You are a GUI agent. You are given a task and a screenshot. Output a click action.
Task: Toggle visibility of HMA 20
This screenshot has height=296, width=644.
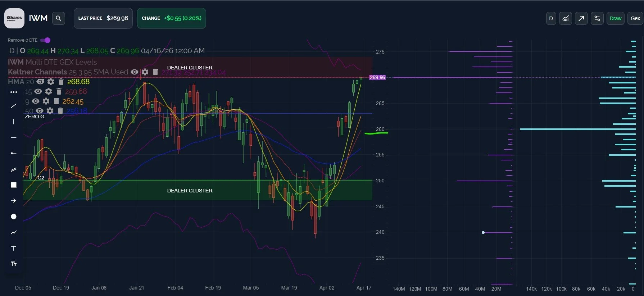pyautogui.click(x=40, y=82)
